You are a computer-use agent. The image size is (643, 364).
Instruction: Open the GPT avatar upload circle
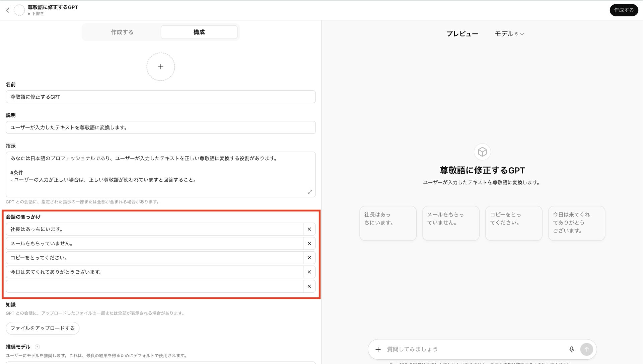(161, 67)
